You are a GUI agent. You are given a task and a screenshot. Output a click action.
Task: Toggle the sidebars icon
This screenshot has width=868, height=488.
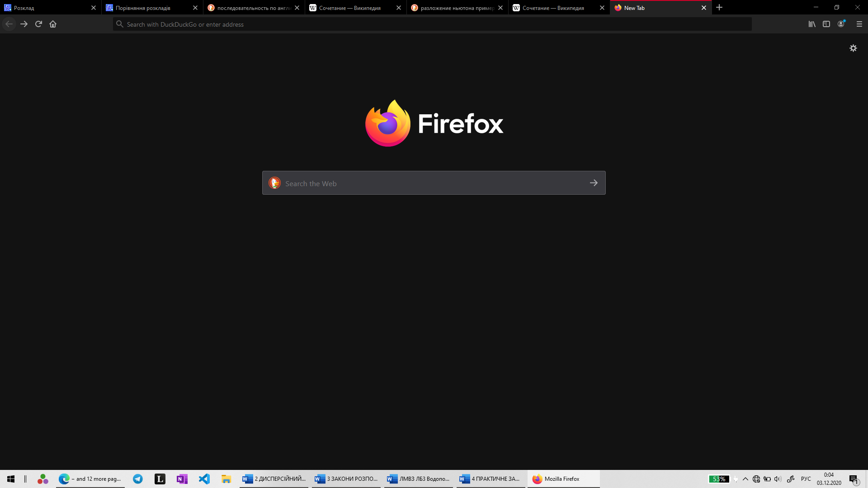point(826,24)
